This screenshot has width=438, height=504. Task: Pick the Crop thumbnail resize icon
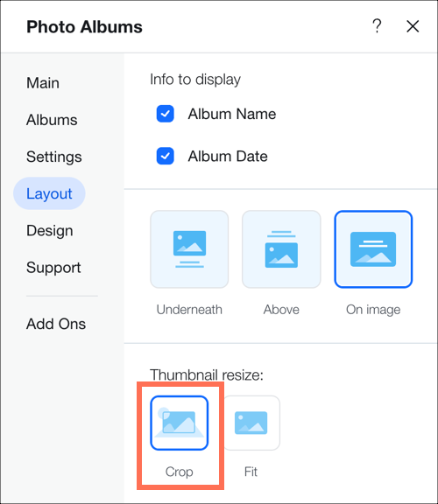coord(180,423)
